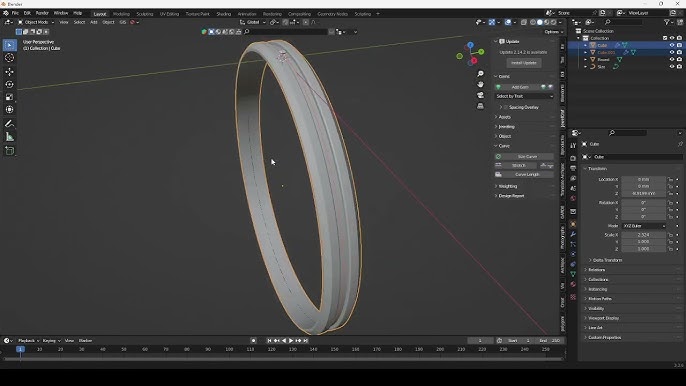
Task: Open the Render menu
Action: (42, 13)
